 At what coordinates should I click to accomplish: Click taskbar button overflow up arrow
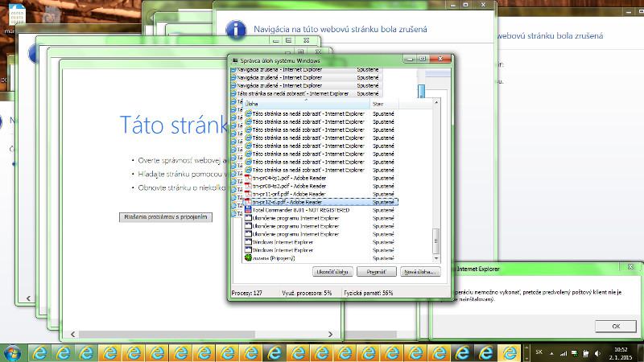click(526, 348)
